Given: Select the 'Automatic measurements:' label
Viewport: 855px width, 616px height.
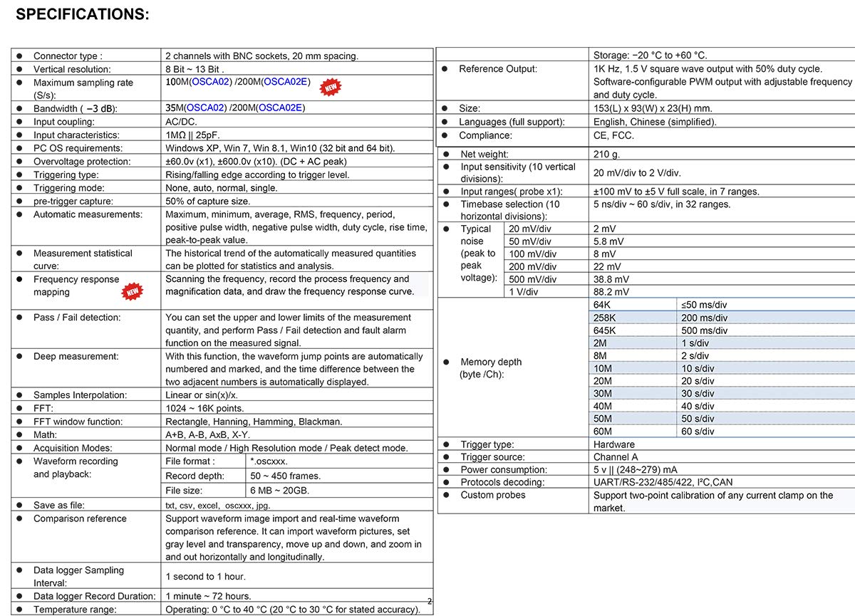Looking at the screenshot, I should pos(88,214).
